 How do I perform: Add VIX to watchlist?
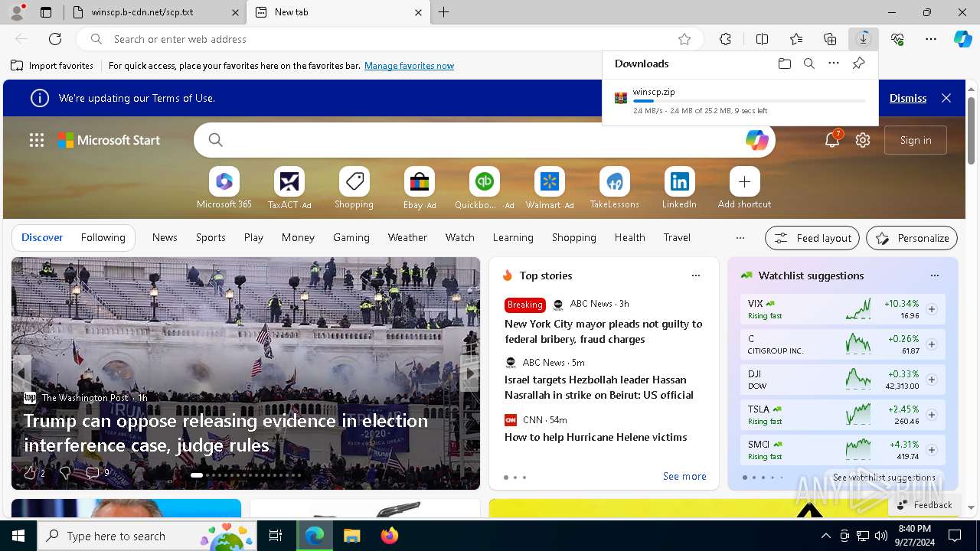[x=932, y=309]
